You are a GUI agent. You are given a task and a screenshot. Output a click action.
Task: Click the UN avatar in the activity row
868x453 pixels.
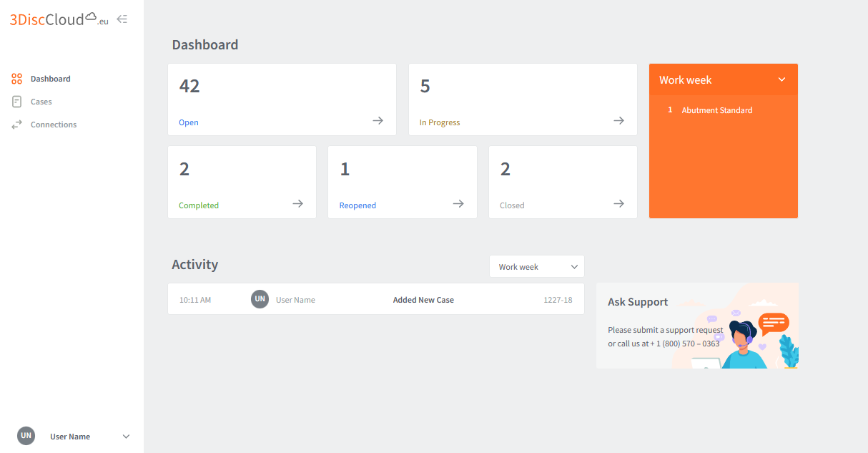tap(260, 299)
